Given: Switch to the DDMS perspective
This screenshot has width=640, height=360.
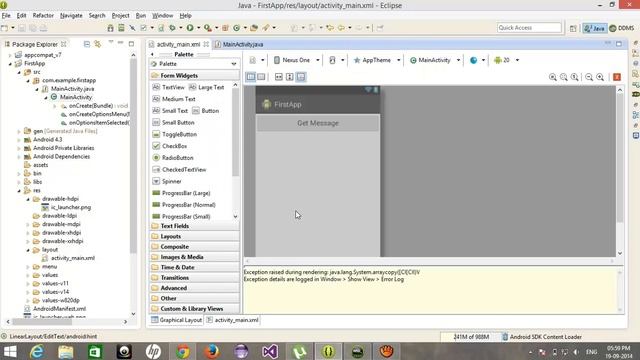Looking at the screenshot, I should (622, 28).
